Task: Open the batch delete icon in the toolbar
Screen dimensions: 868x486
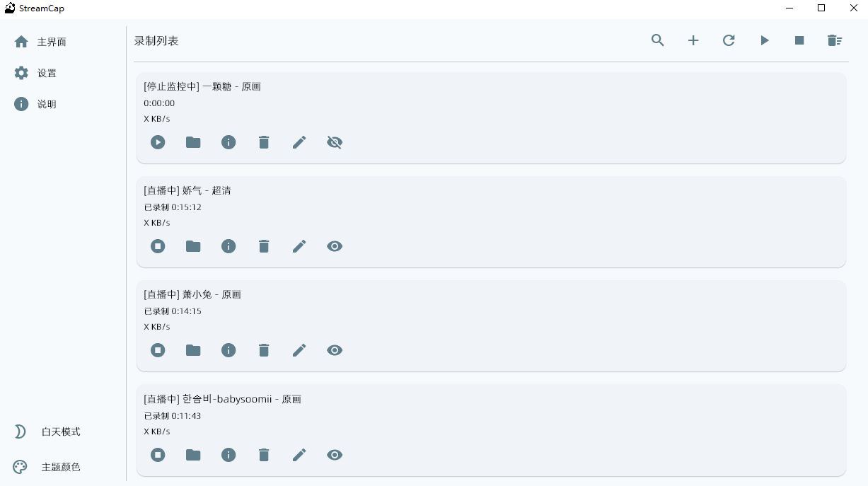Action: 835,40
